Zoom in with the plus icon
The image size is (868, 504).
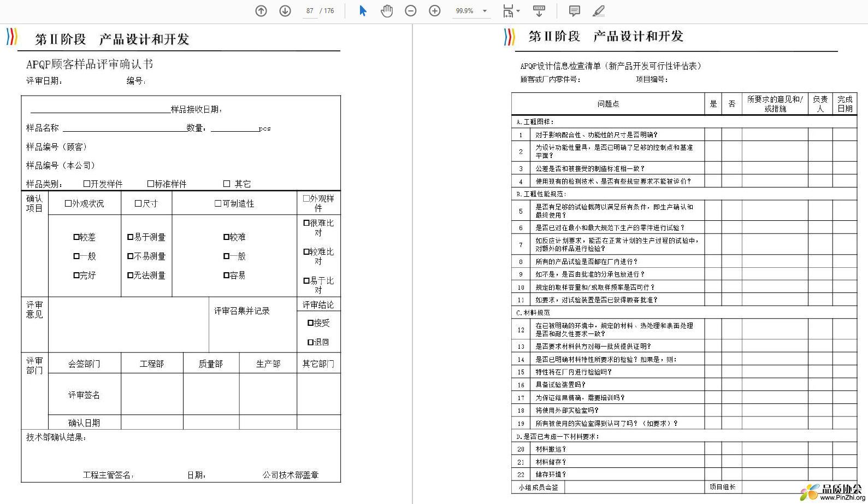[x=435, y=11]
